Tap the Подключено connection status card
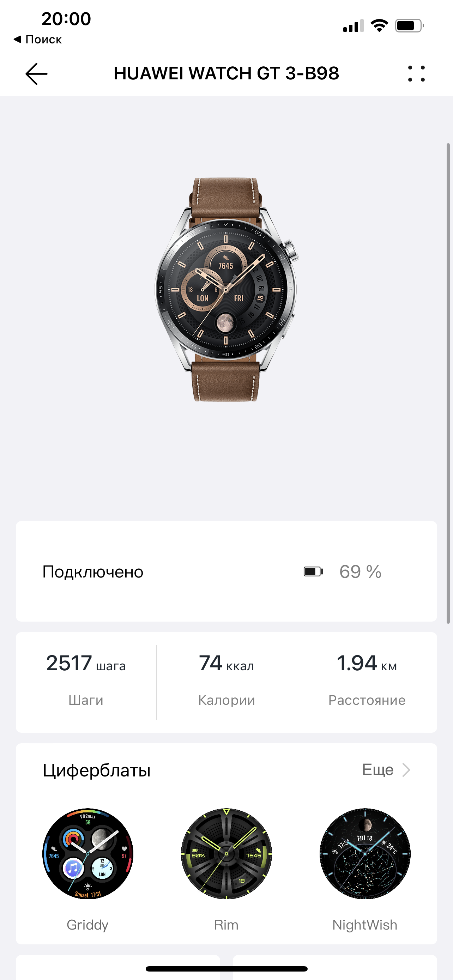The image size is (453, 980). (226, 571)
